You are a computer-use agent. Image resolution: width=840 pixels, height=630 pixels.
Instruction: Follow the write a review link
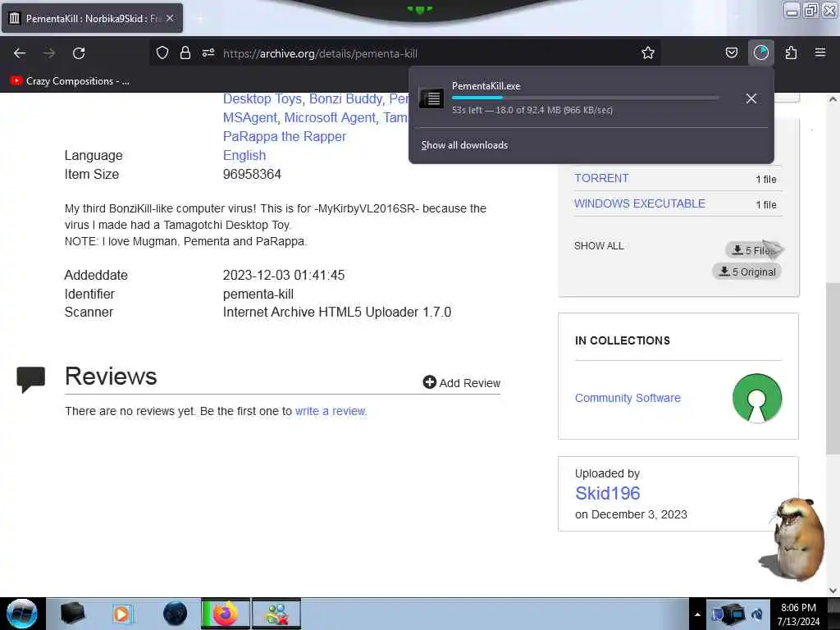[331, 412]
